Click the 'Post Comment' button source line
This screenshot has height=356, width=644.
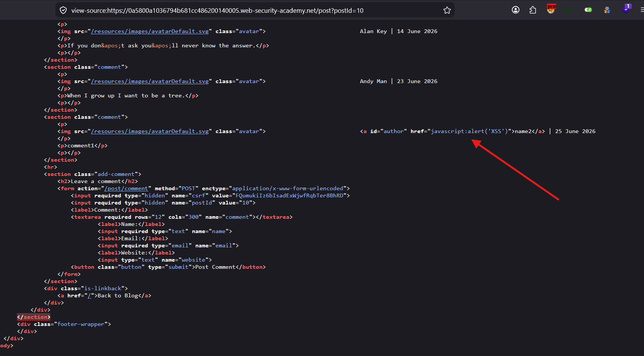tap(168, 267)
